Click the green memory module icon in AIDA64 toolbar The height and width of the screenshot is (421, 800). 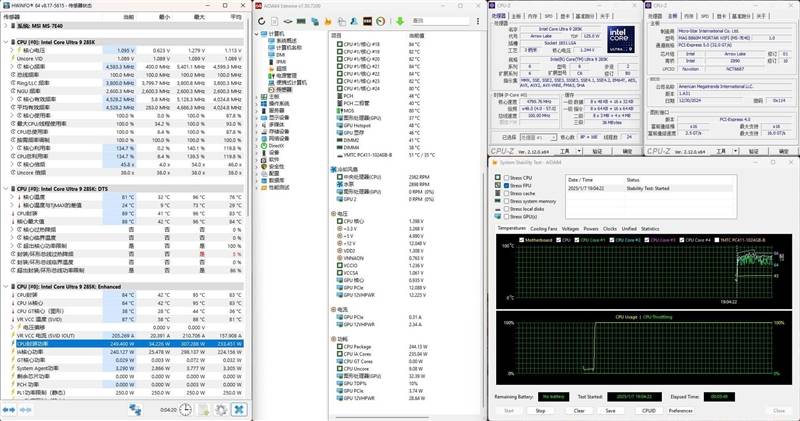(301, 21)
